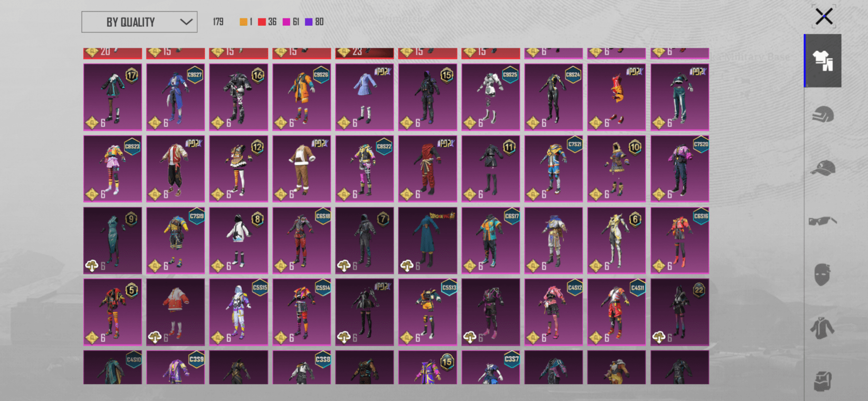Select the C6S16 red outfit thumbnail
The image size is (868, 401).
[x=679, y=240]
